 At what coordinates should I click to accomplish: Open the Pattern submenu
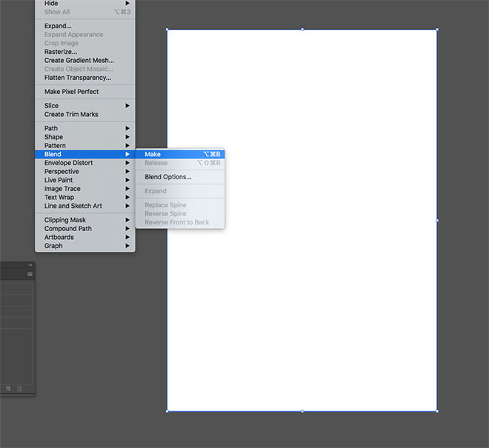coord(85,146)
